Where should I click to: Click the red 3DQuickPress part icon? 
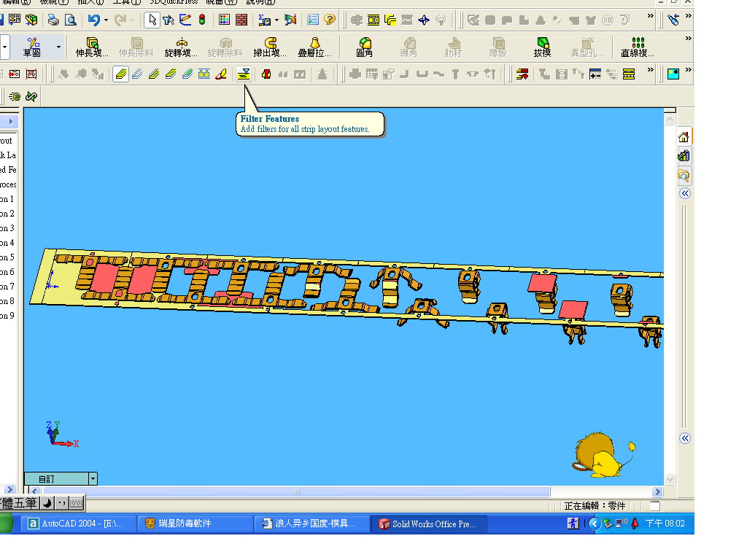pos(266,74)
